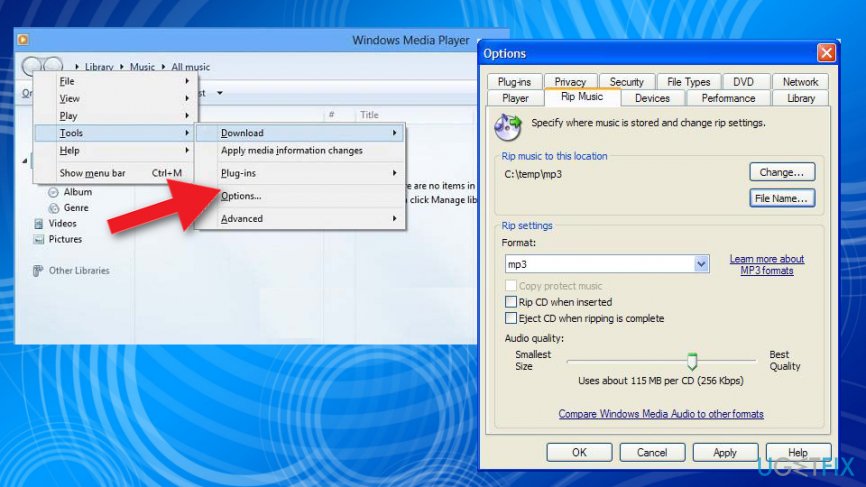The image size is (866, 487).
Task: Click the Windows Media Player title bar icon
Action: tap(23, 40)
